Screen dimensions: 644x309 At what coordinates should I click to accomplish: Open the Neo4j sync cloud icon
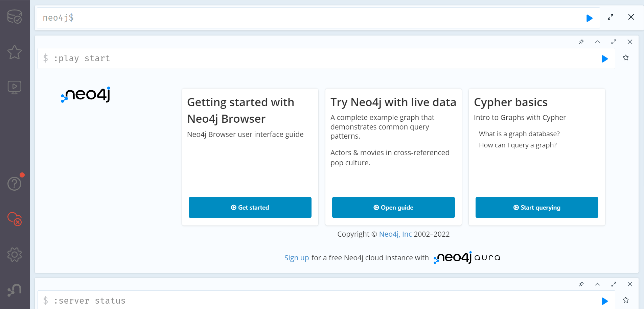pyautogui.click(x=15, y=219)
